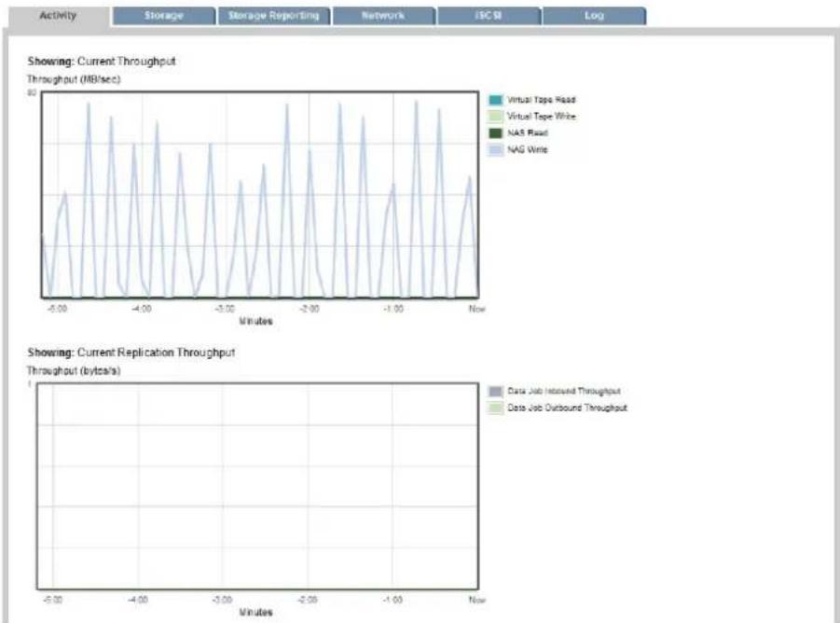Screen dimensions: 840x623
Task: Switch to the Storage tab
Action: (164, 16)
